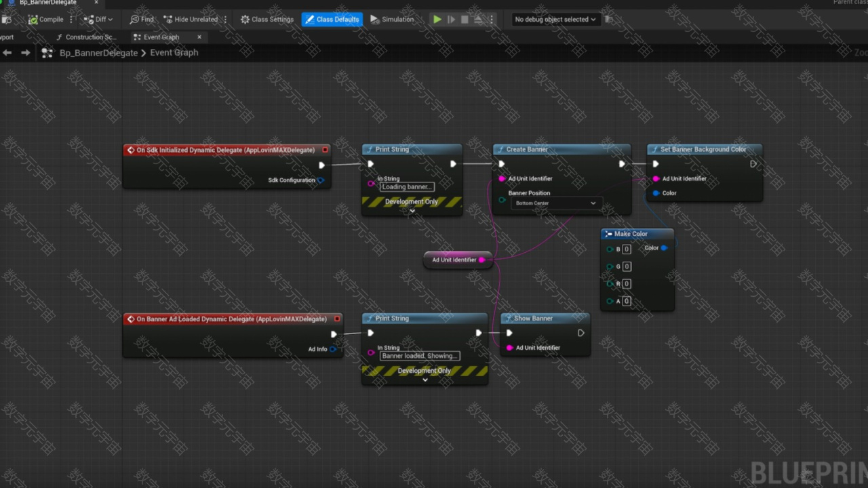868x488 pixels.
Task: Open the Banner Position dropdown
Action: pos(555,203)
